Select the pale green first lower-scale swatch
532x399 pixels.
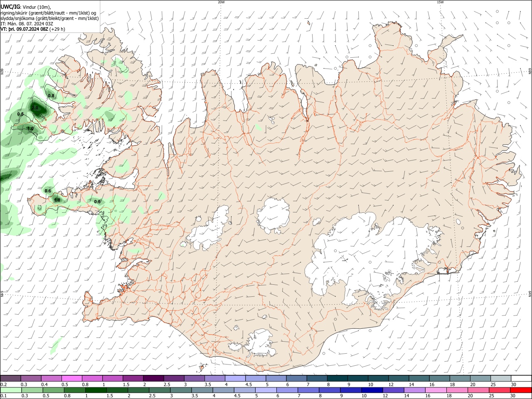[11, 390]
